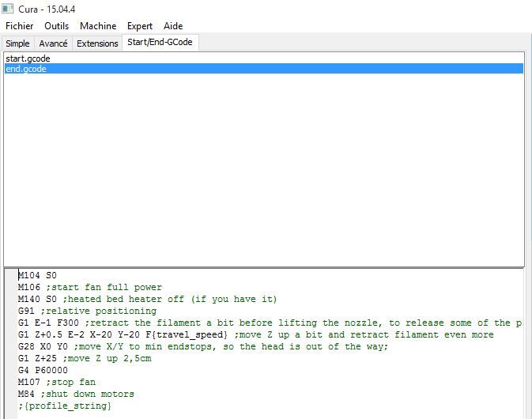Viewport: 532px width, 419px height.
Task: Click the M84 shut down motors line
Action: click(76, 394)
